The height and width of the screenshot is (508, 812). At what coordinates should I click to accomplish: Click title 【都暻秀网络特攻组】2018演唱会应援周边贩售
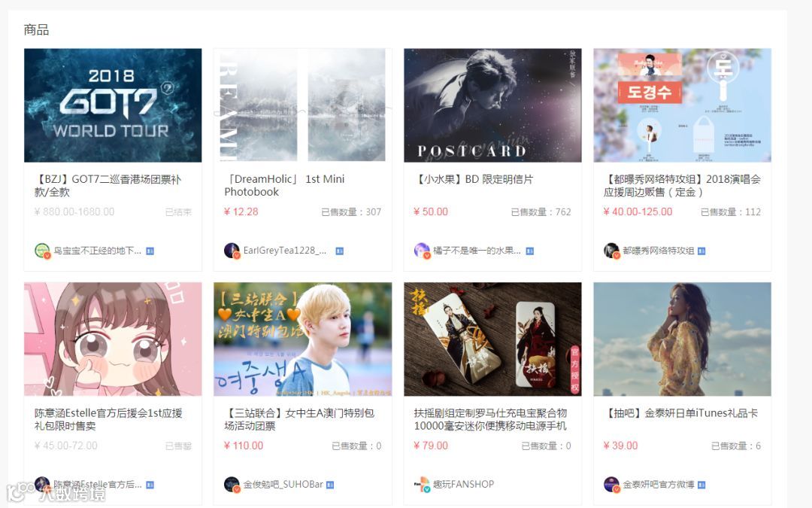(682, 186)
